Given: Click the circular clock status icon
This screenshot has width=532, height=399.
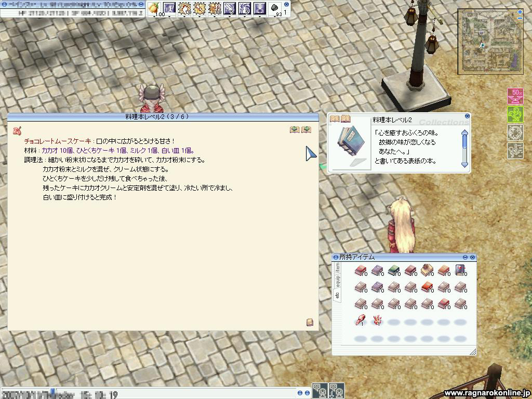Looking at the screenshot, I should click(515, 132).
